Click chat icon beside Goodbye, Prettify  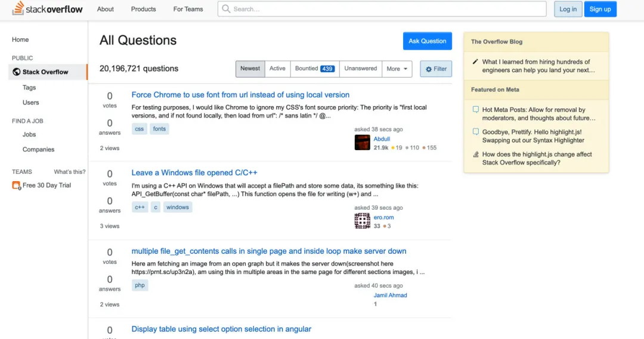click(x=476, y=132)
